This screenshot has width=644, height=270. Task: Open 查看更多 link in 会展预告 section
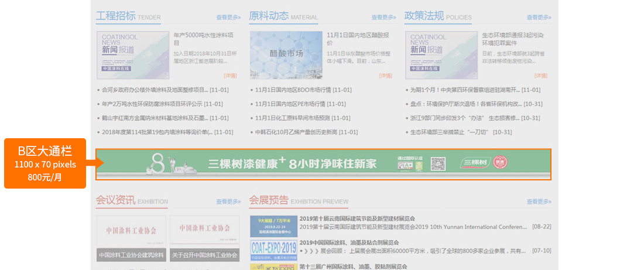click(x=539, y=202)
